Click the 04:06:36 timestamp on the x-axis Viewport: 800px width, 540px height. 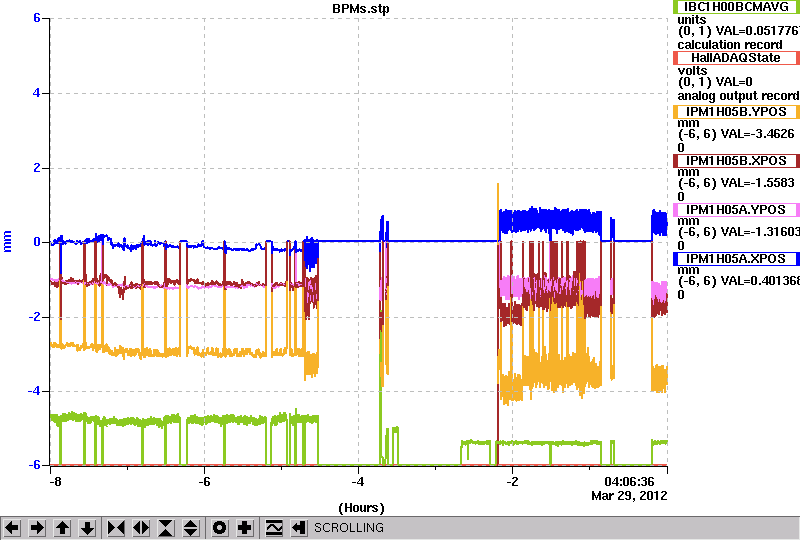[629, 482]
